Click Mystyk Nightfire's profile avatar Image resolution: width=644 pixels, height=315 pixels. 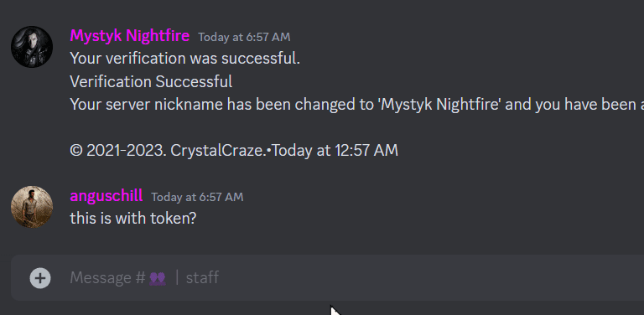pyautogui.click(x=32, y=47)
